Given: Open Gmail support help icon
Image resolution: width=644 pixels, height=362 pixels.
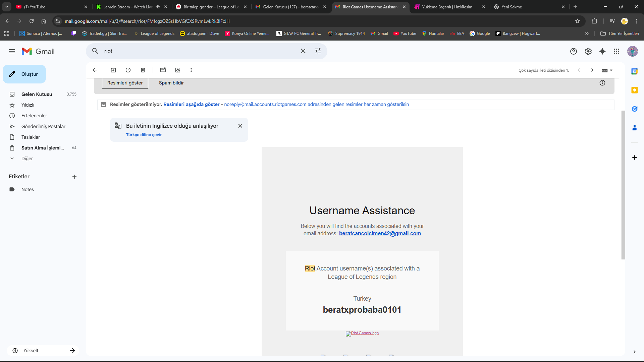Looking at the screenshot, I should click(574, 51).
